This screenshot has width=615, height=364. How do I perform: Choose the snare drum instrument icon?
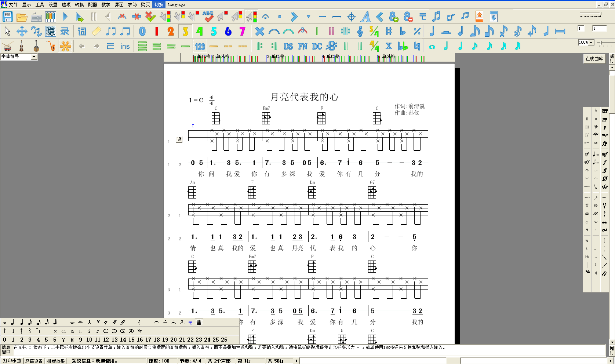(x=8, y=46)
